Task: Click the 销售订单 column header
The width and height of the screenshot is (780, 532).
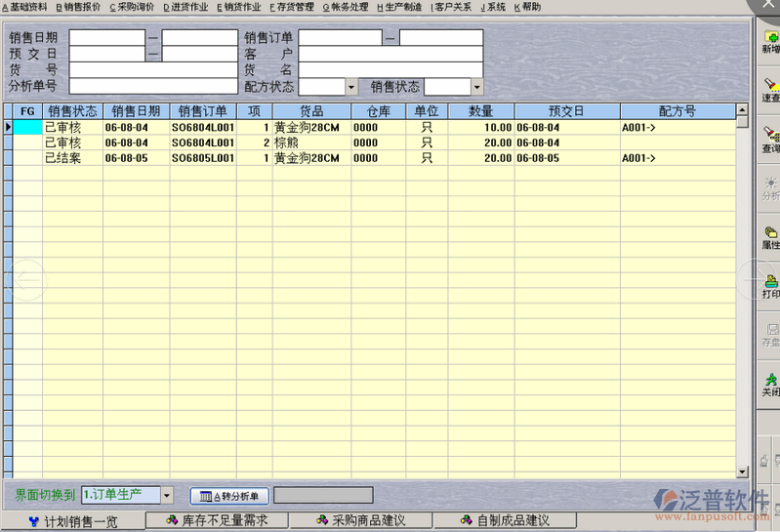Action: click(203, 111)
